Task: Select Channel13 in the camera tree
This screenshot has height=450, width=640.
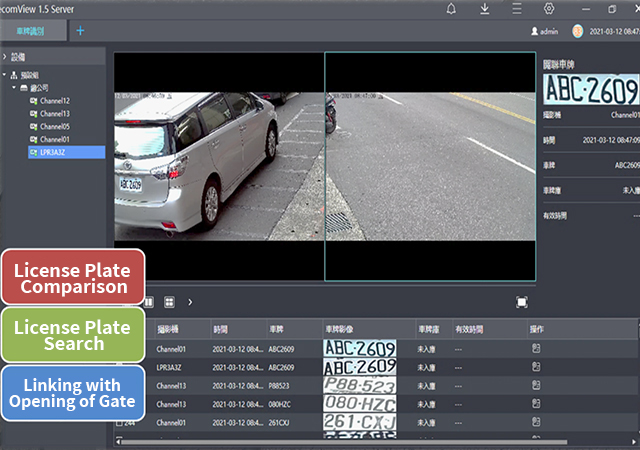Action: [55, 114]
